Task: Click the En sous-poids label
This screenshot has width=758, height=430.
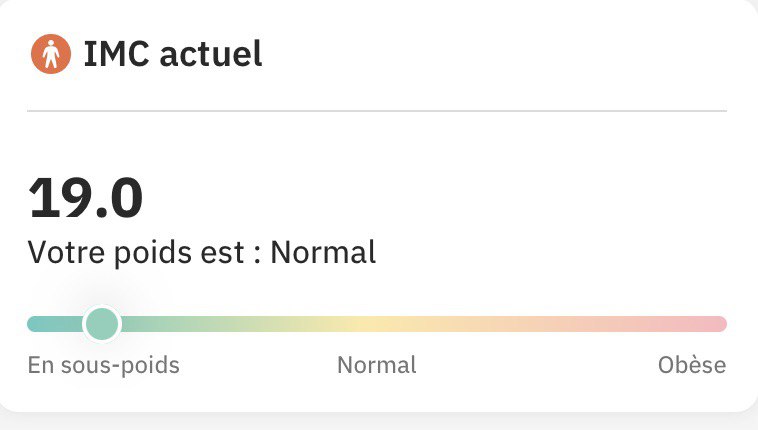Action: pyautogui.click(x=103, y=365)
